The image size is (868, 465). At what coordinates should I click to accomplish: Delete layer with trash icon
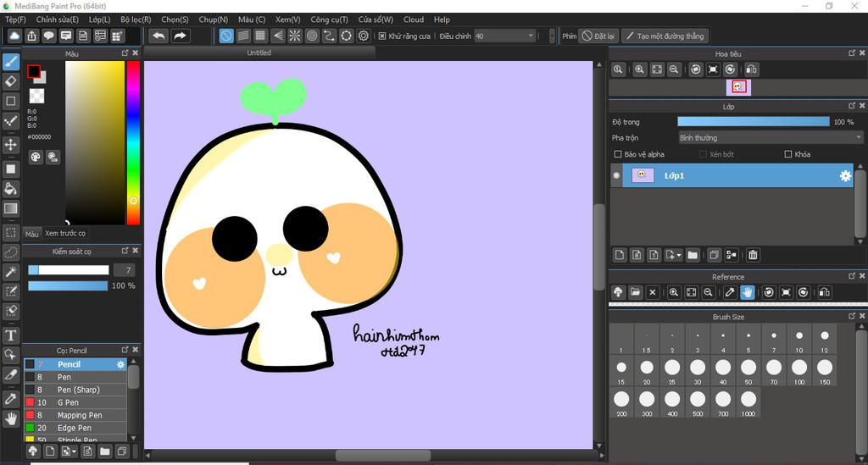[x=753, y=255]
